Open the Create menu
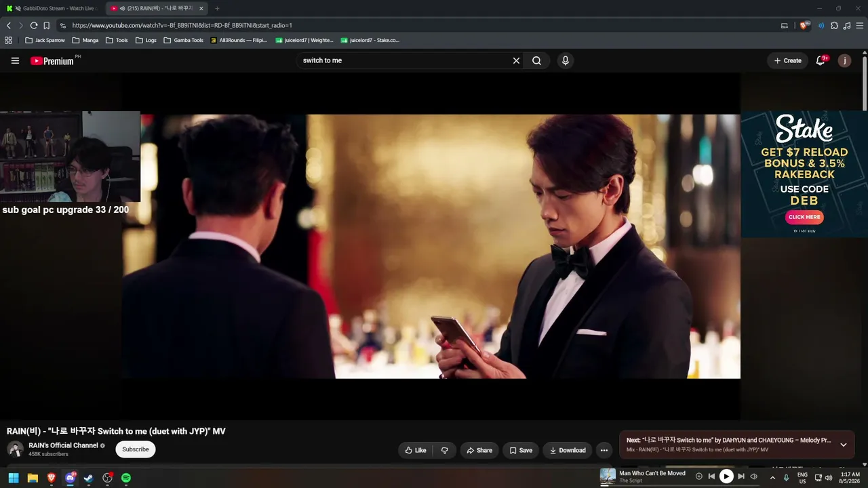 (788, 61)
